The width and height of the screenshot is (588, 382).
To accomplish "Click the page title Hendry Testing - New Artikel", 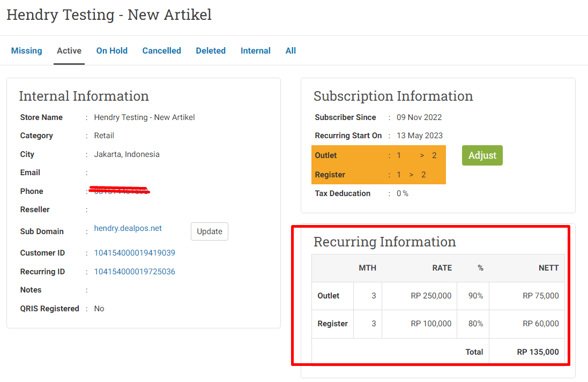I will pyautogui.click(x=109, y=14).
